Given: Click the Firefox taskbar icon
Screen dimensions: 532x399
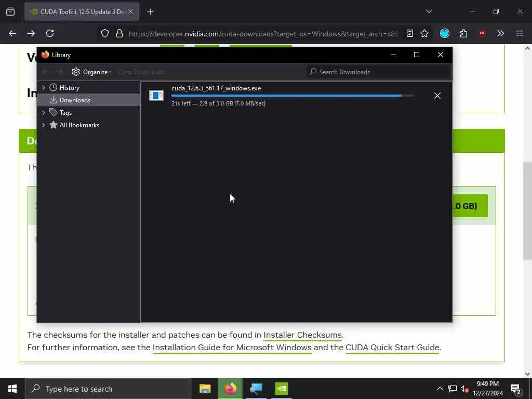Looking at the screenshot, I should click(230, 389).
